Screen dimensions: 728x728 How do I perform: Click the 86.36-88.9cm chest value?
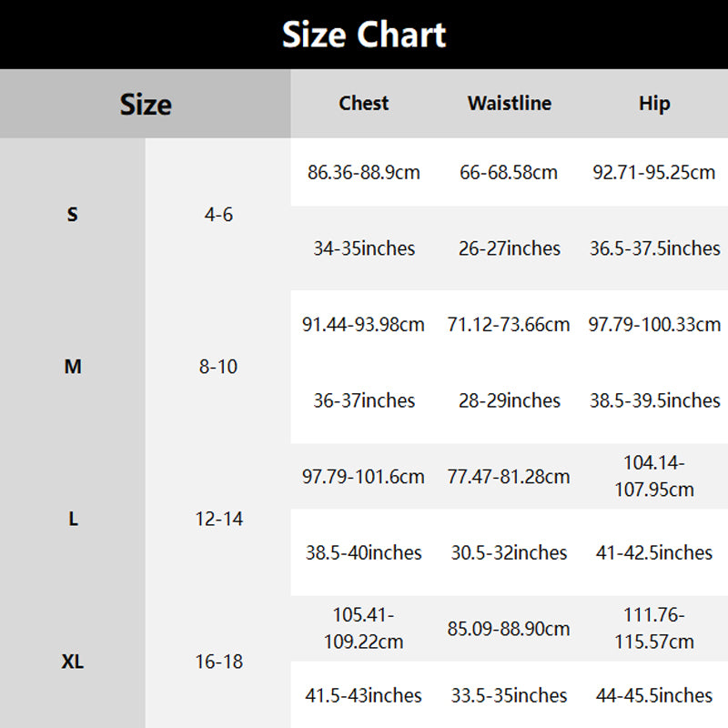364,172
